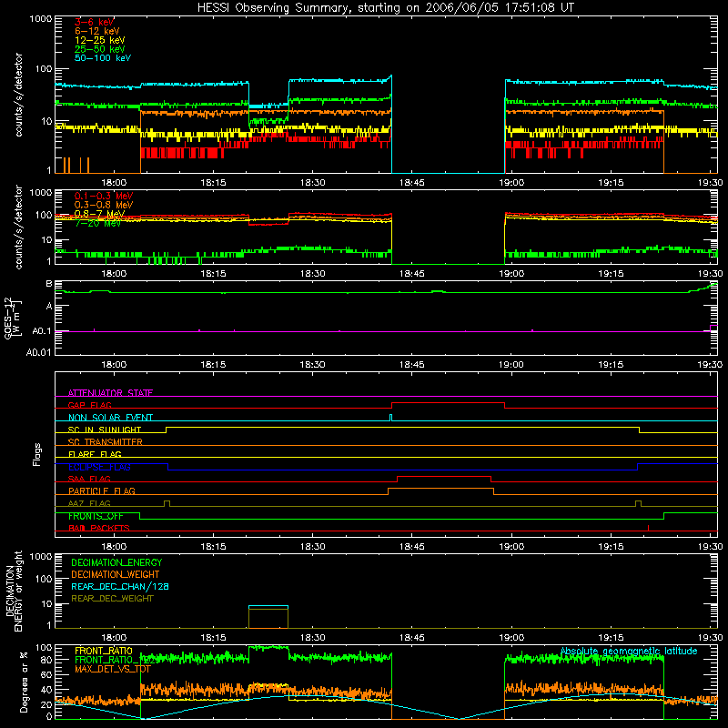Select the MAX_DET_VS_TOT legend label
This screenshot has width=728, height=728.
(112, 669)
